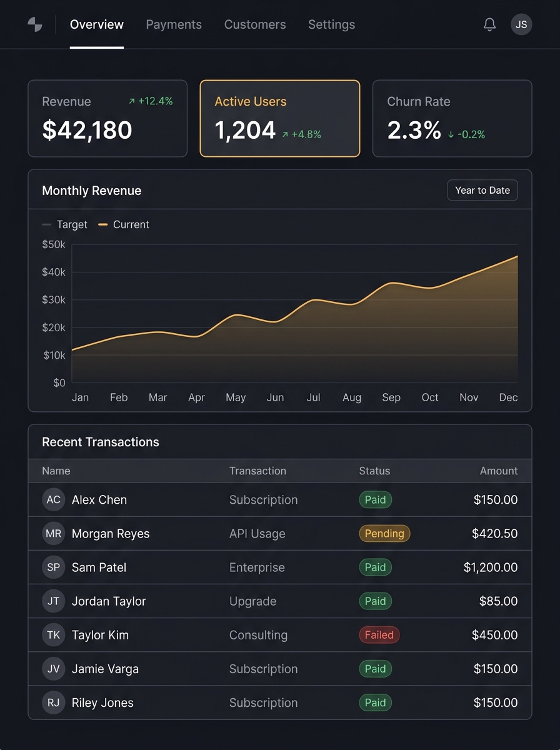Click the MR avatar for Morgan Reyes

click(x=54, y=533)
